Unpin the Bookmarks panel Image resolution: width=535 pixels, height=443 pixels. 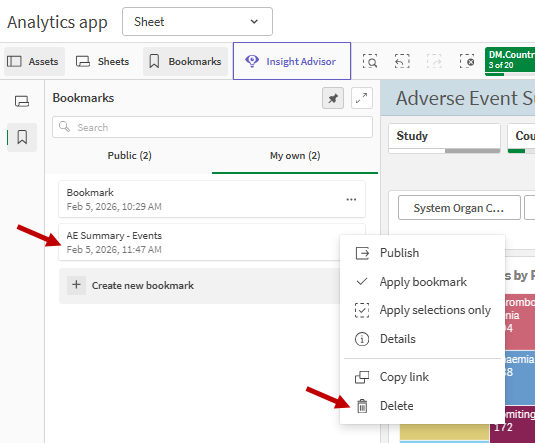click(333, 98)
